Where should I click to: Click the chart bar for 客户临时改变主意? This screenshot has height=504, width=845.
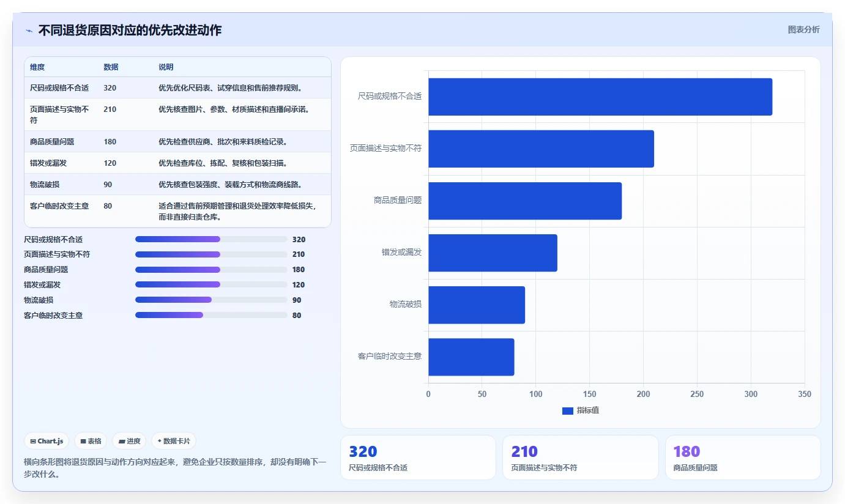coord(471,357)
